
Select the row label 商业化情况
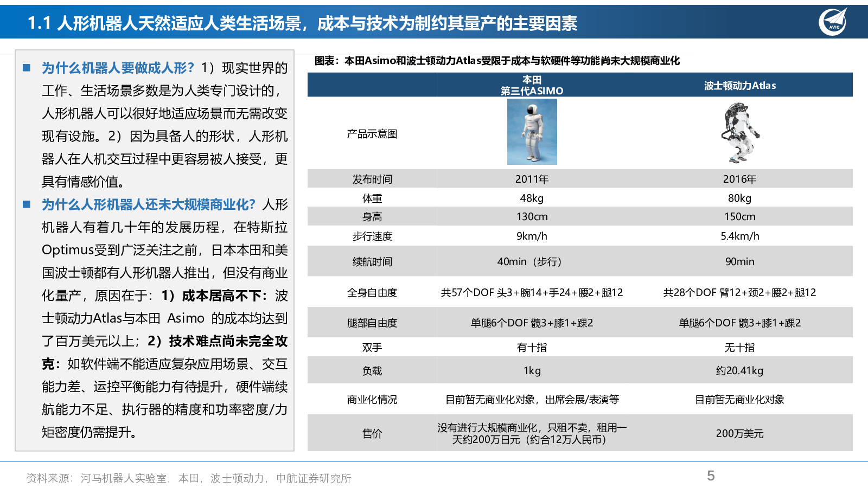click(x=372, y=399)
